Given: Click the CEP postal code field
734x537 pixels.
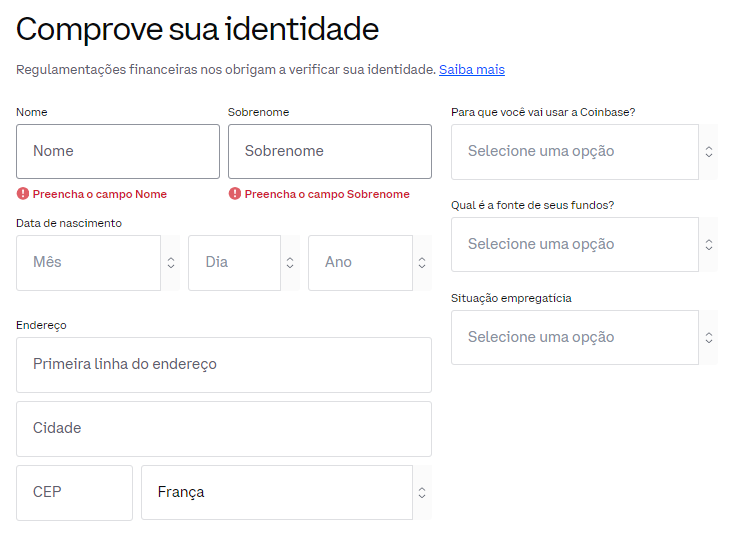Looking at the screenshot, I should [x=74, y=493].
